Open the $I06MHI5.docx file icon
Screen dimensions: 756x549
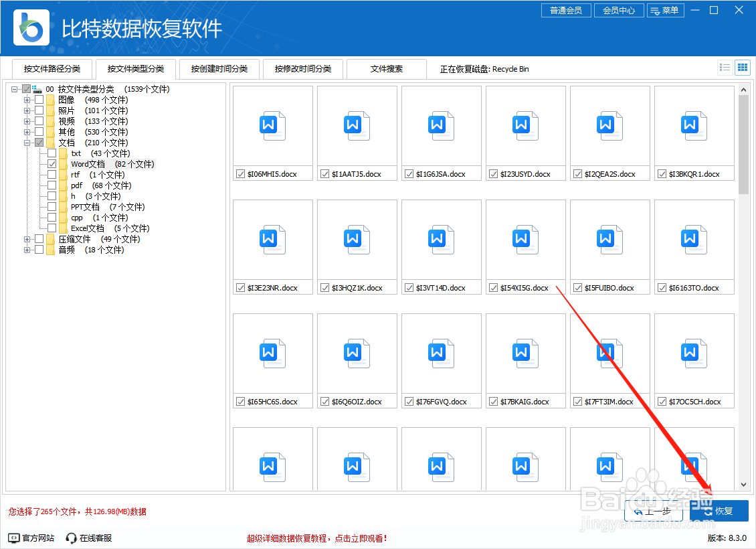click(272, 126)
